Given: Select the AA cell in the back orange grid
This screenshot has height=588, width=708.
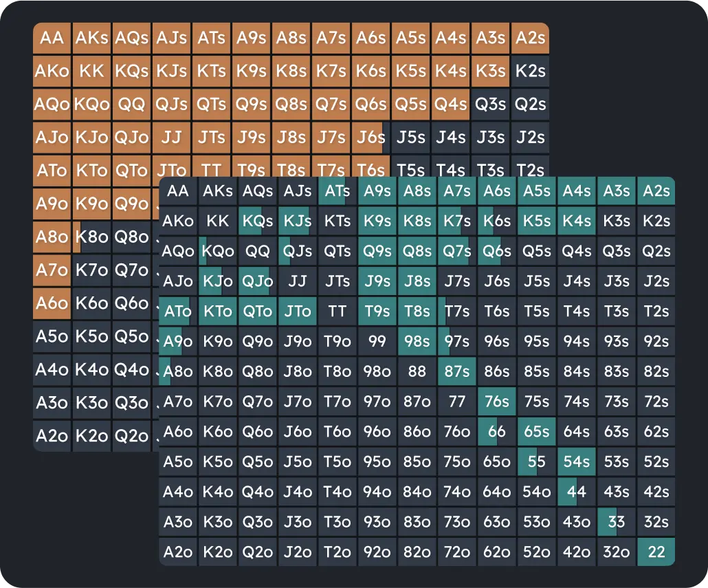Looking at the screenshot, I should pos(52,38).
